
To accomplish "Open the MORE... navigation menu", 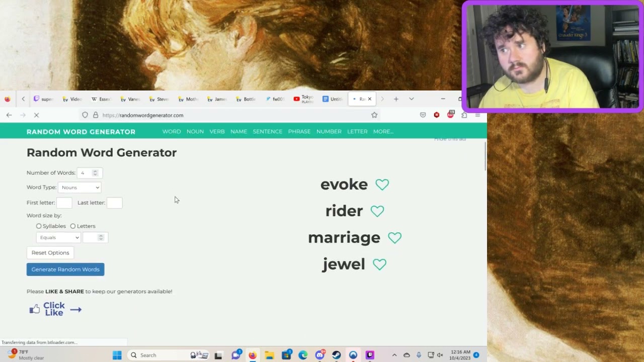I will pos(383,132).
